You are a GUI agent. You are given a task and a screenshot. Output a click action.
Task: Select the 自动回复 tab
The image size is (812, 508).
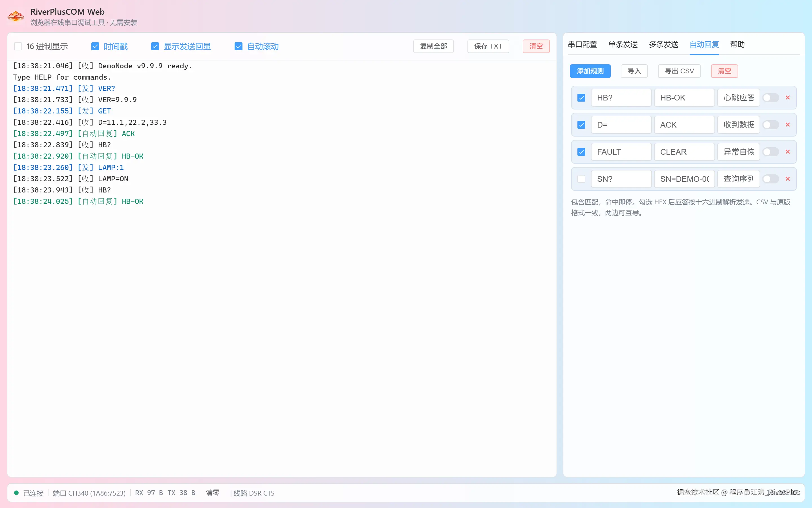(704, 44)
